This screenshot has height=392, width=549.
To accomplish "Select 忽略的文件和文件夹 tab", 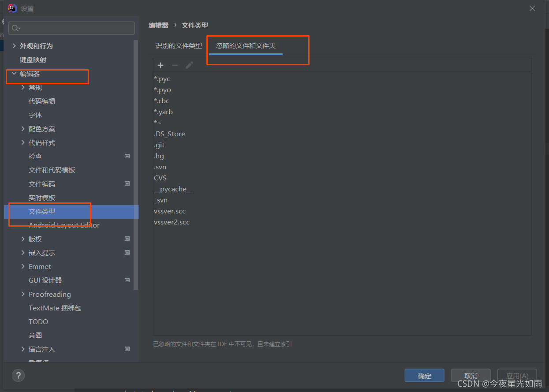I will tap(246, 46).
